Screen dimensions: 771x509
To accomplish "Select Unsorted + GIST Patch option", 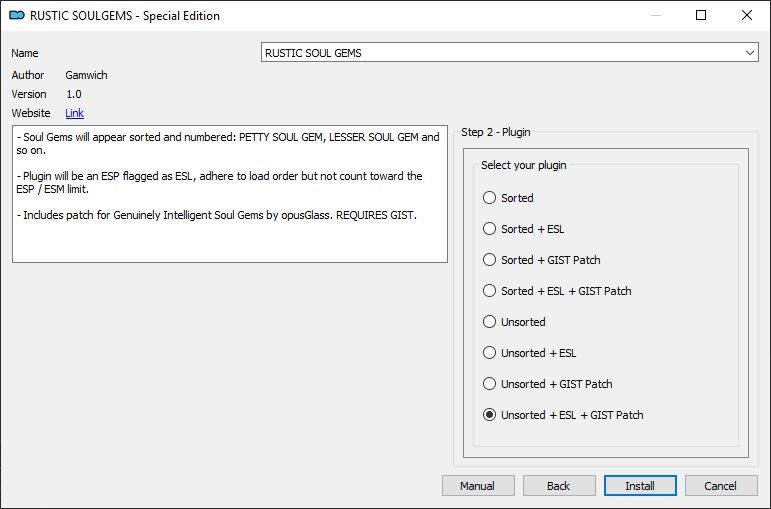I will click(x=547, y=384).
